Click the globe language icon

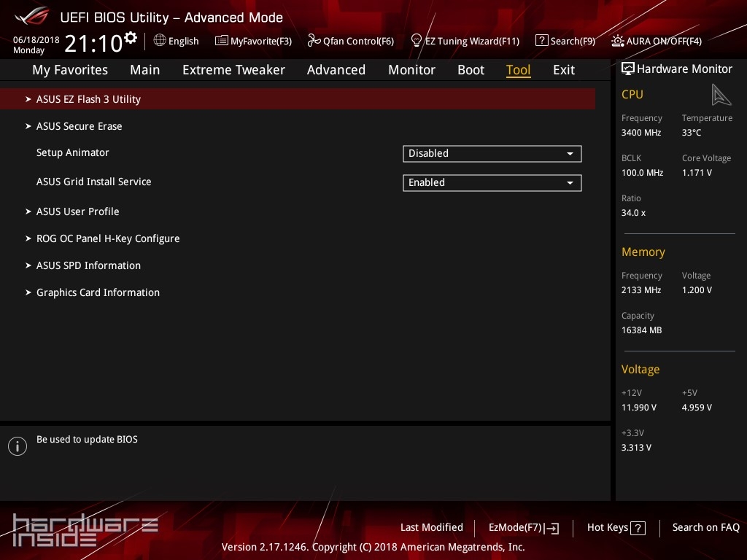pyautogui.click(x=160, y=41)
